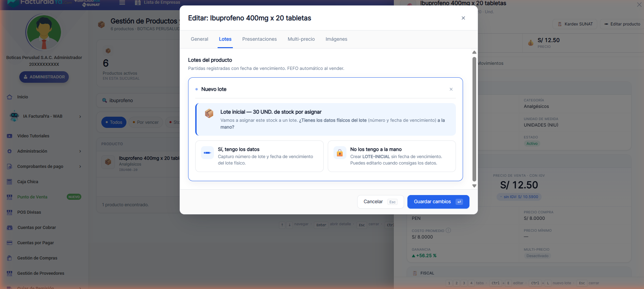
Task: Switch to the General tab
Action: (x=199, y=39)
